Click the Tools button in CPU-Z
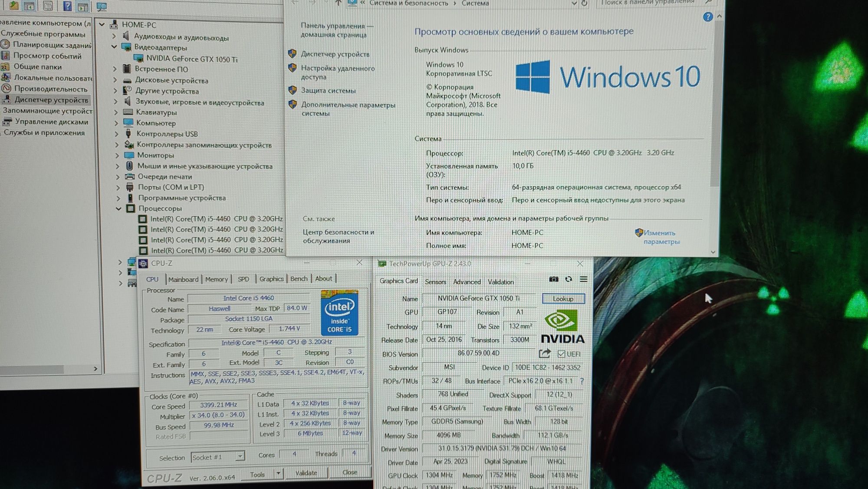868x489 pixels. click(x=257, y=474)
